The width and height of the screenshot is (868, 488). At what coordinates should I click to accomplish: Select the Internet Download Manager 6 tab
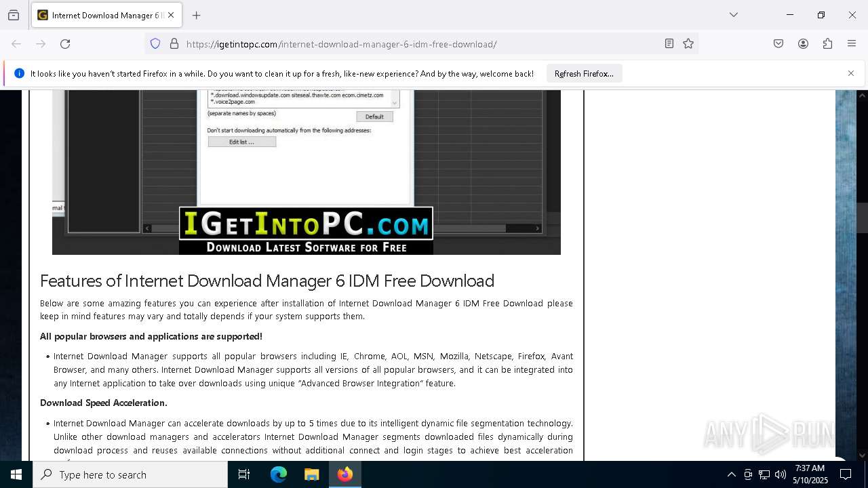pos(106,15)
